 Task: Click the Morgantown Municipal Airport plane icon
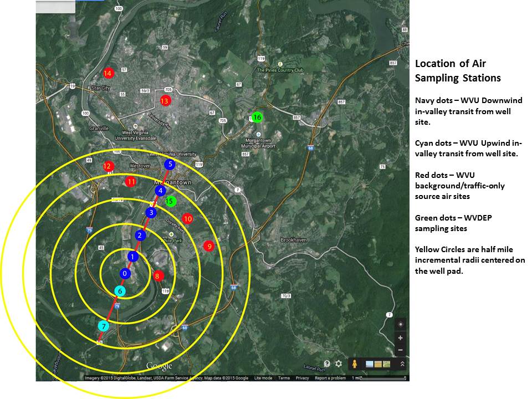point(259,135)
